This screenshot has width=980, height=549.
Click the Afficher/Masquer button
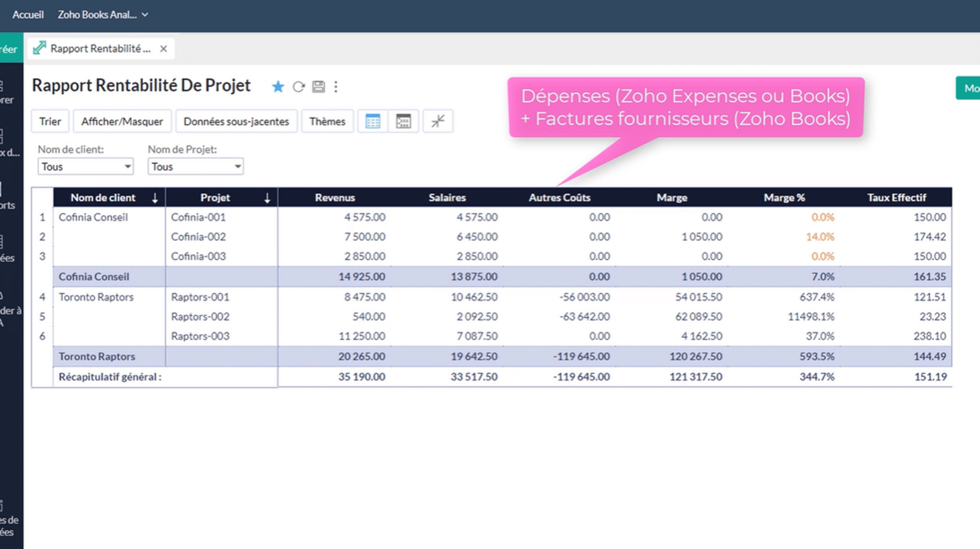122,121
